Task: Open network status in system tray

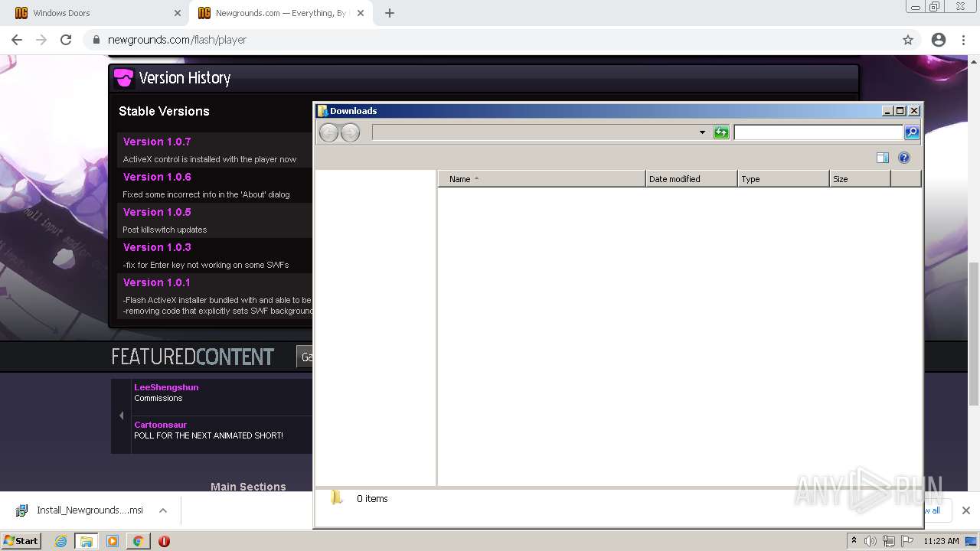Action: click(889, 541)
